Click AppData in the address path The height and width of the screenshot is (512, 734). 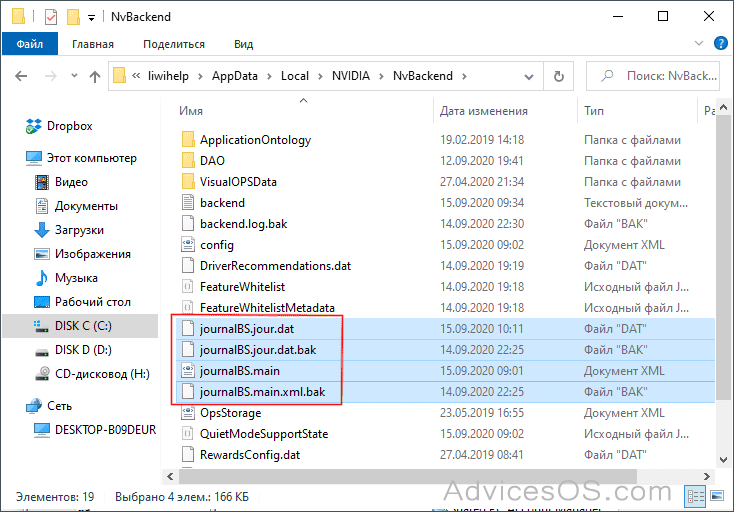point(235,76)
